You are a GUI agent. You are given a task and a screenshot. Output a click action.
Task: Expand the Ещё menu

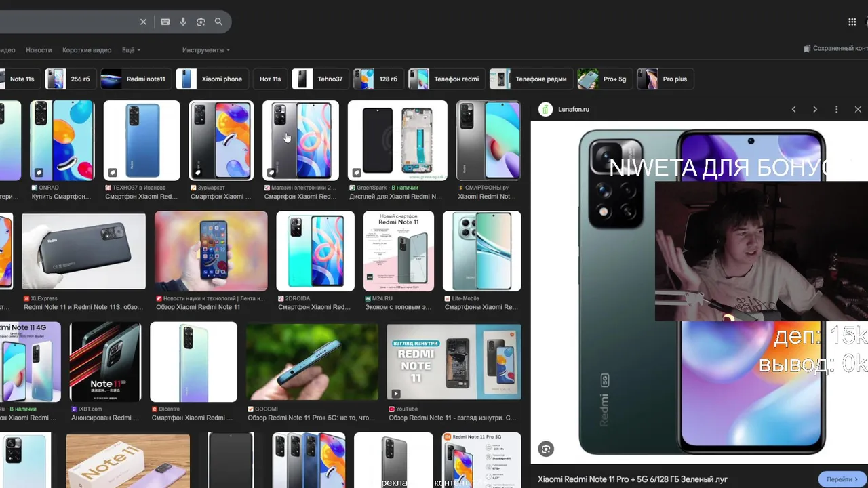(131, 50)
